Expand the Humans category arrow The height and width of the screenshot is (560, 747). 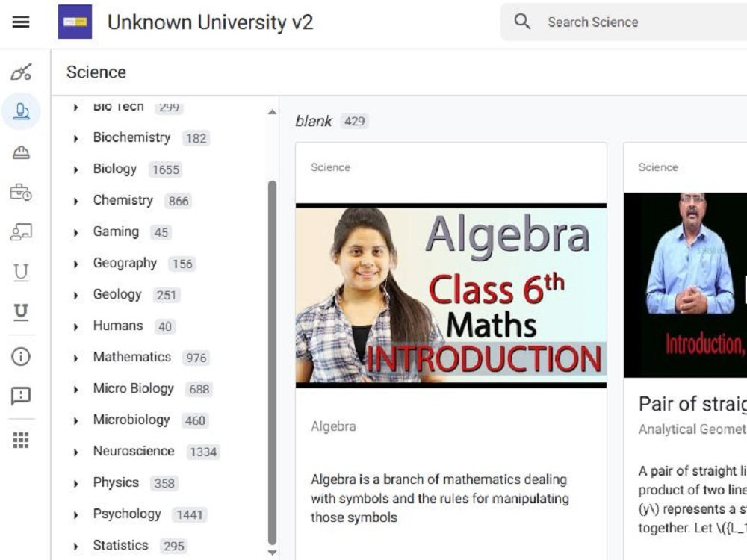(75, 327)
